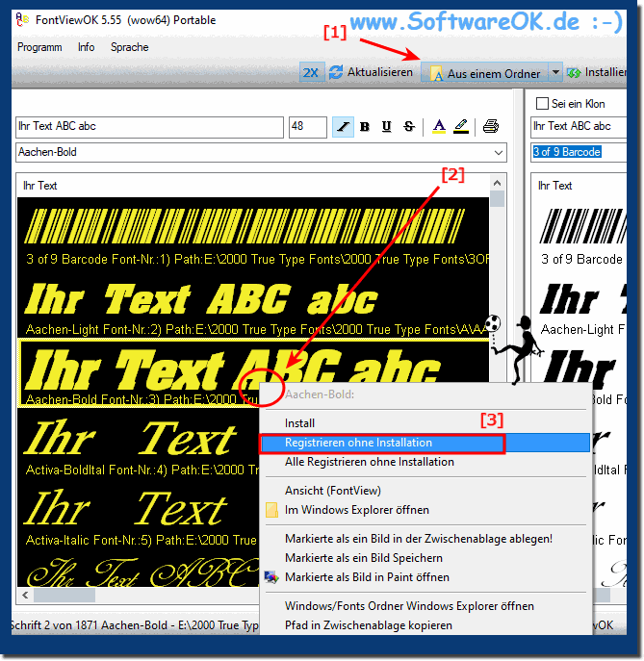Image resolution: width=644 pixels, height=661 pixels.
Task: Click the Installieren toolbar button
Action: tap(596, 72)
